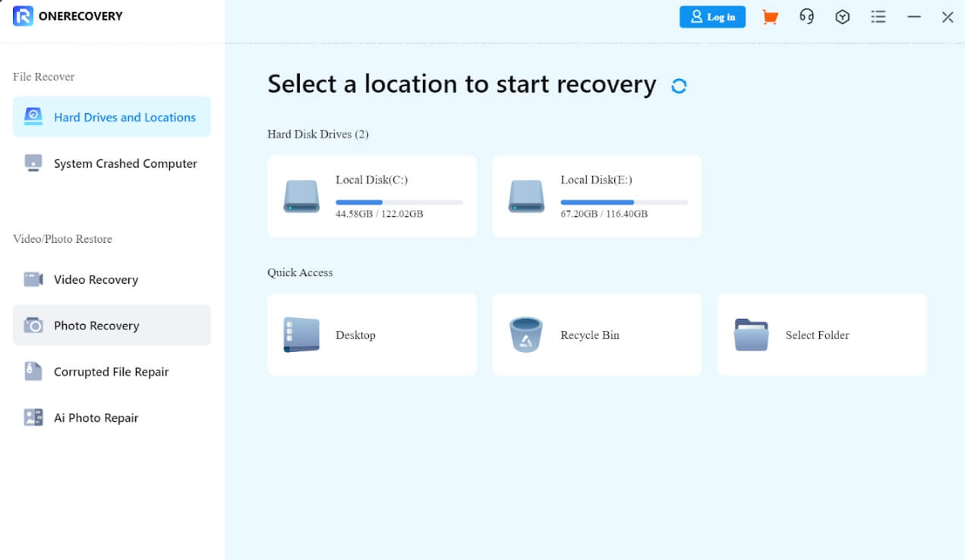The image size is (965, 560).
Task: Select Desktop under Quick Access
Action: pos(371,334)
